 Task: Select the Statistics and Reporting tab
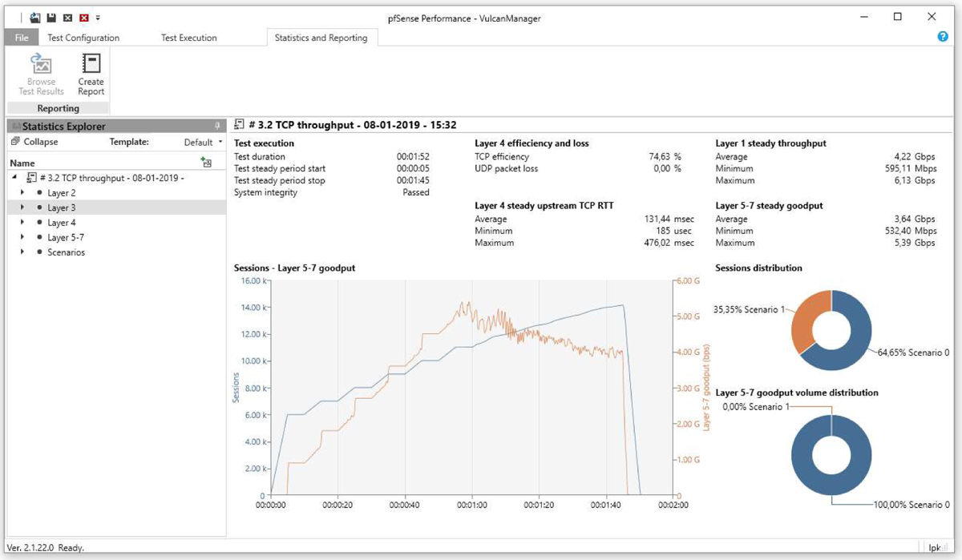(x=321, y=38)
